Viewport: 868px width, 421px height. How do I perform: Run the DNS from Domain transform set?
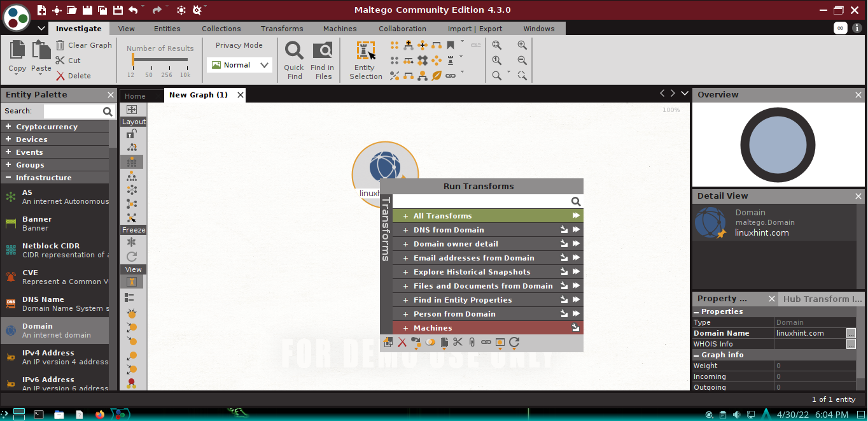[576, 230]
